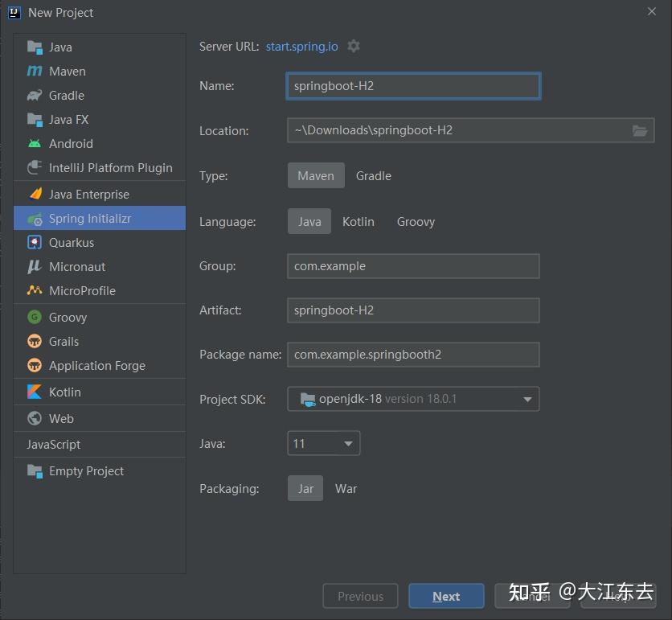This screenshot has height=620, width=672.
Task: Open Server URL settings via gear icon
Action: pyautogui.click(x=354, y=46)
